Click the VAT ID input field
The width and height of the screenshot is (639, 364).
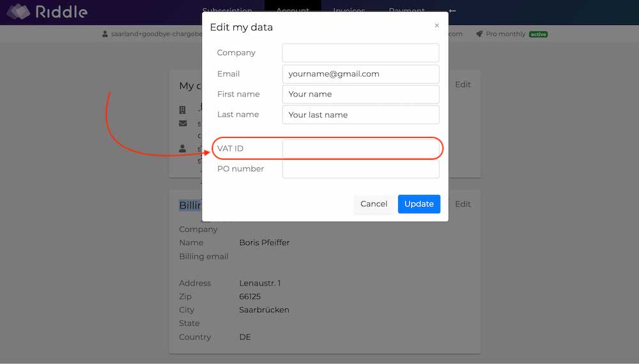[360, 149]
